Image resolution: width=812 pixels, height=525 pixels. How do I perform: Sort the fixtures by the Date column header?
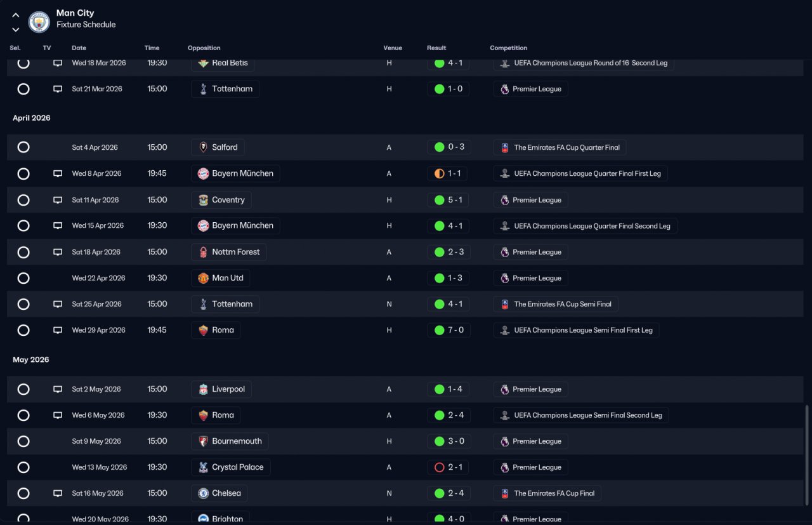pyautogui.click(x=79, y=48)
